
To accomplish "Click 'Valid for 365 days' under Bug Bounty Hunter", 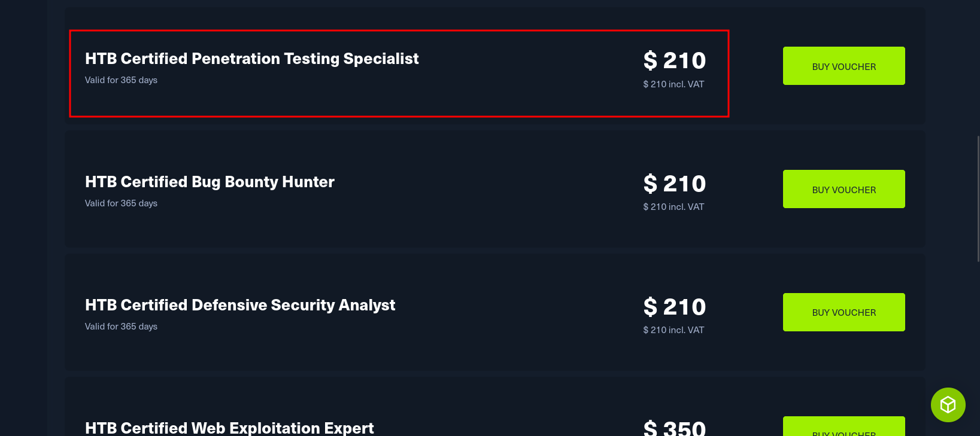I will point(121,203).
